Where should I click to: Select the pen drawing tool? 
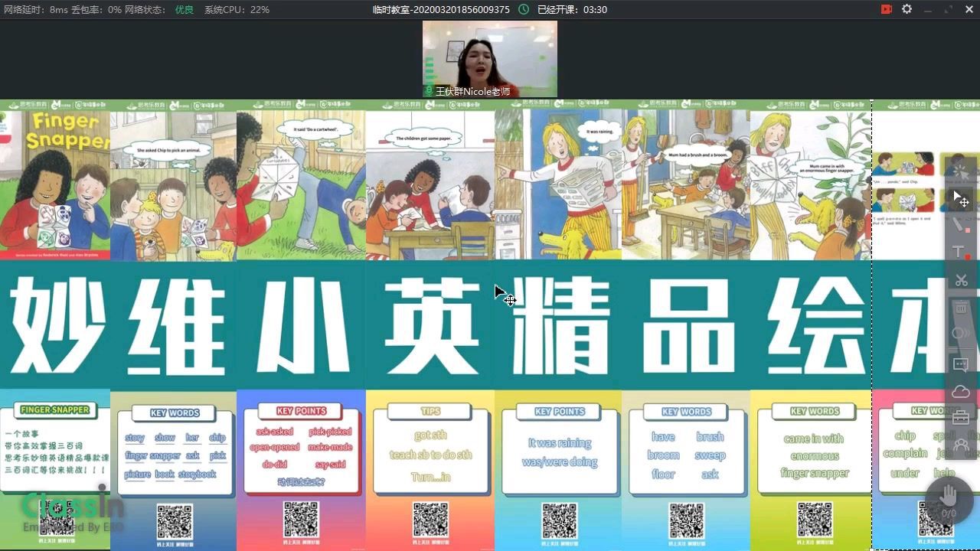[961, 226]
